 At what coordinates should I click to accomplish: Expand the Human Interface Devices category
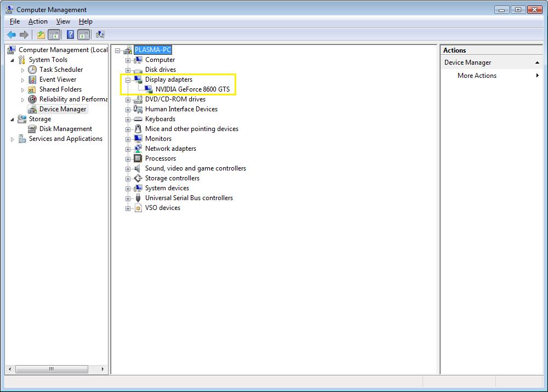pos(128,110)
